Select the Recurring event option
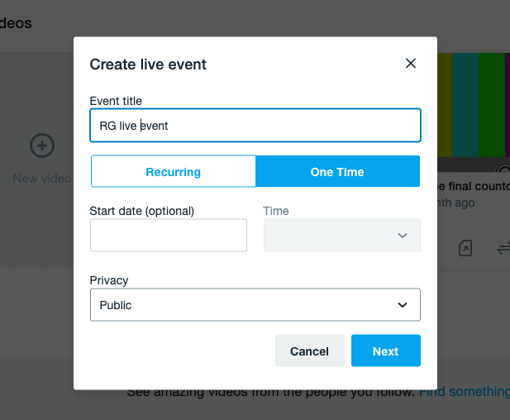This screenshot has height=420, width=510. (x=174, y=172)
